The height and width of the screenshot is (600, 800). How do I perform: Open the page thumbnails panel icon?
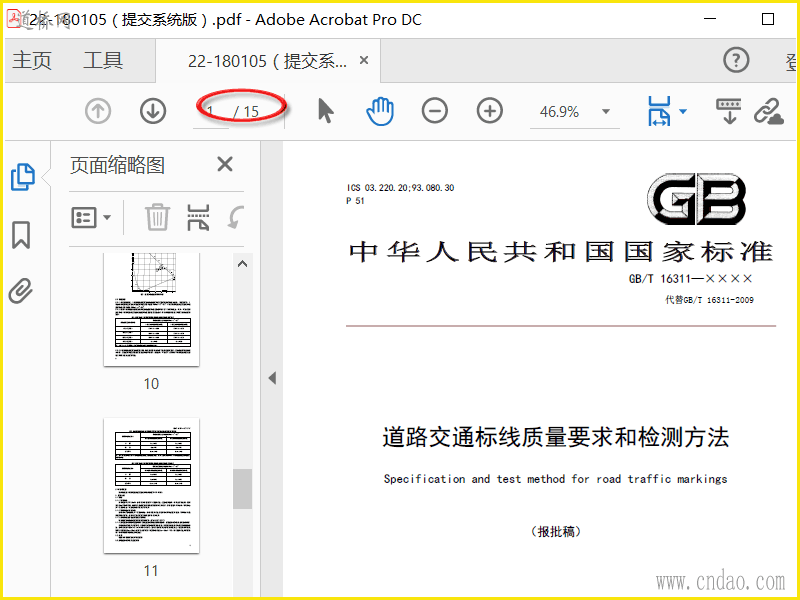point(22,177)
